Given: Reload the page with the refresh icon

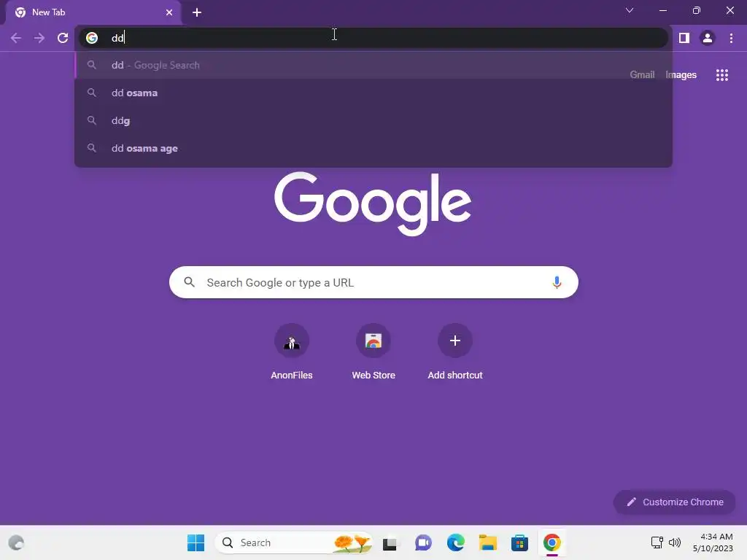Looking at the screenshot, I should (x=63, y=38).
